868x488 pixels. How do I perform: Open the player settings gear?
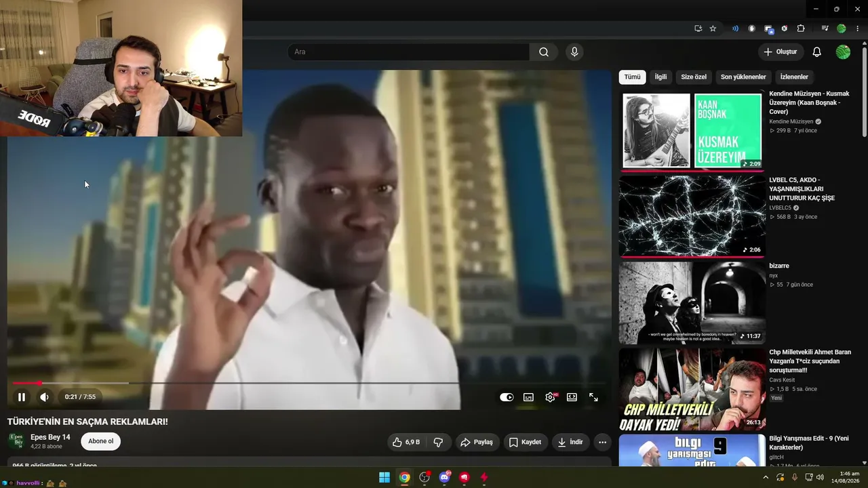pos(550,397)
